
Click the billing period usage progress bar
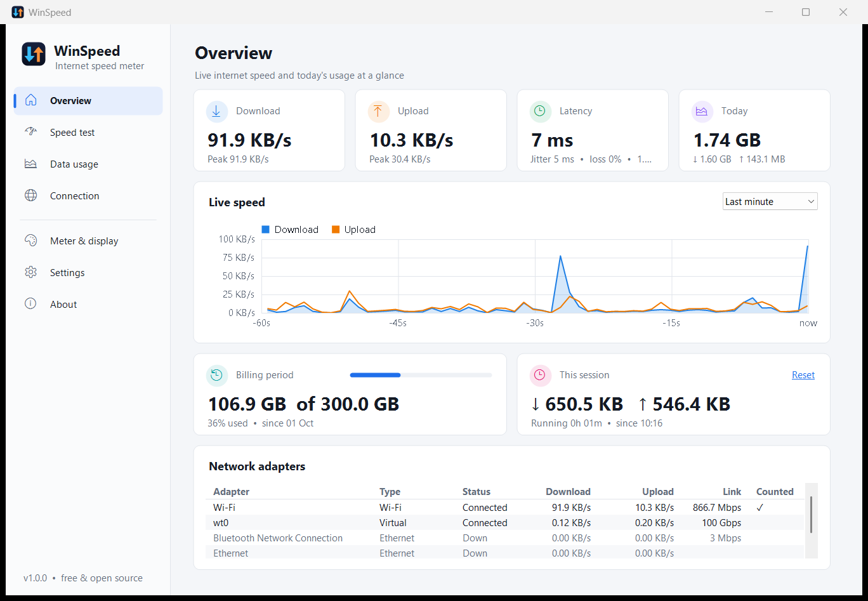421,375
